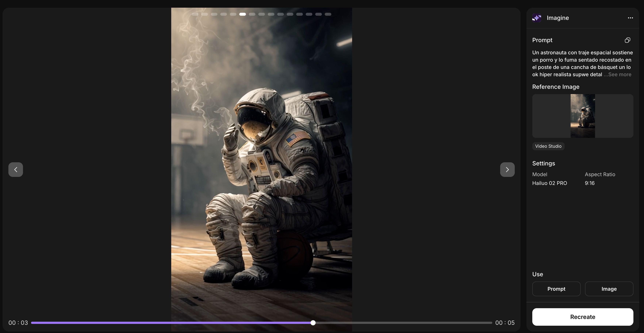644x333 pixels.
Task: Select Image under the Use section
Action: point(609,289)
